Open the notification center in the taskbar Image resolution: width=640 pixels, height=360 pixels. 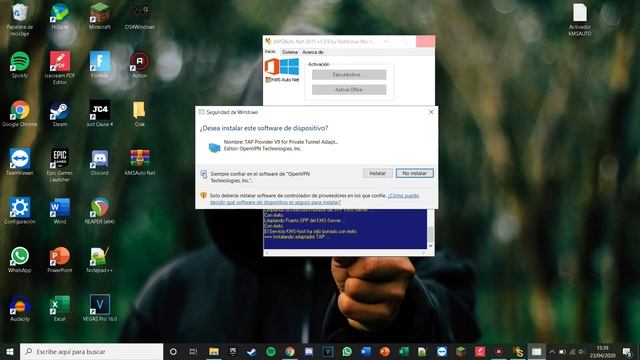point(627,351)
